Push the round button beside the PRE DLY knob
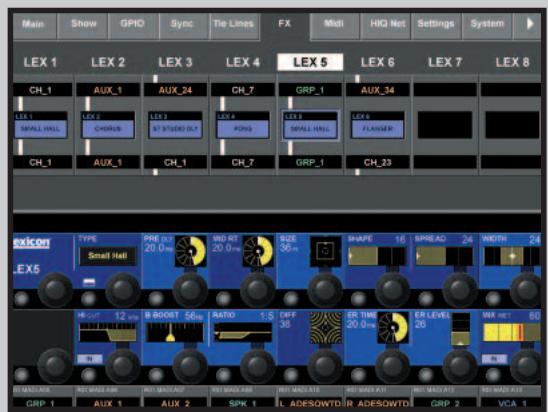The image size is (548, 412). [156, 299]
